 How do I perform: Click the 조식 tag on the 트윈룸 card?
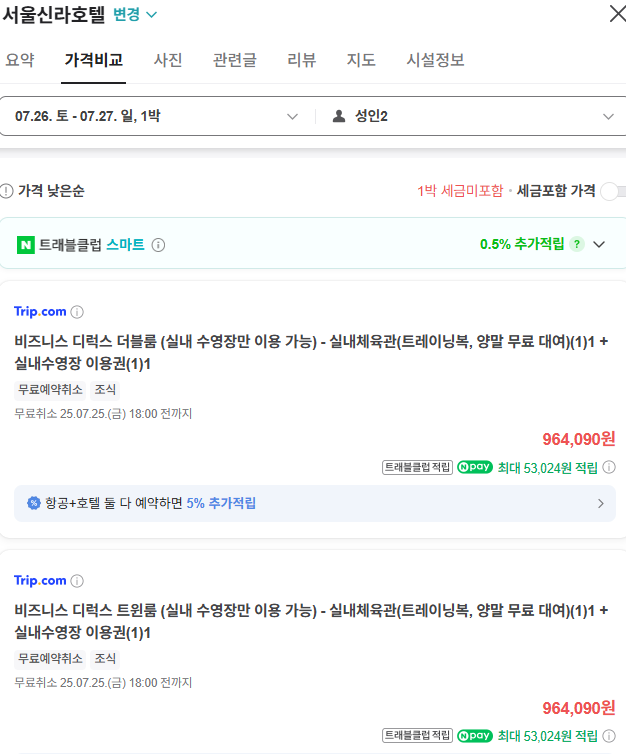pyautogui.click(x=105, y=658)
